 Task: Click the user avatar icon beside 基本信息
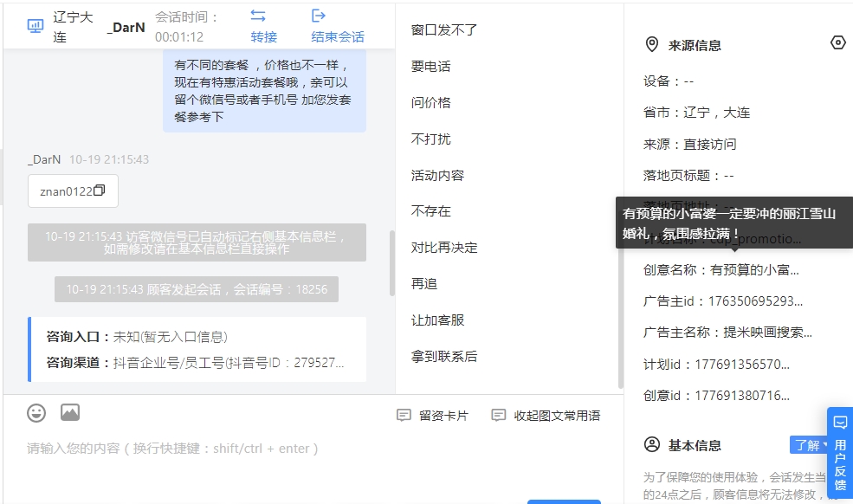pos(652,444)
